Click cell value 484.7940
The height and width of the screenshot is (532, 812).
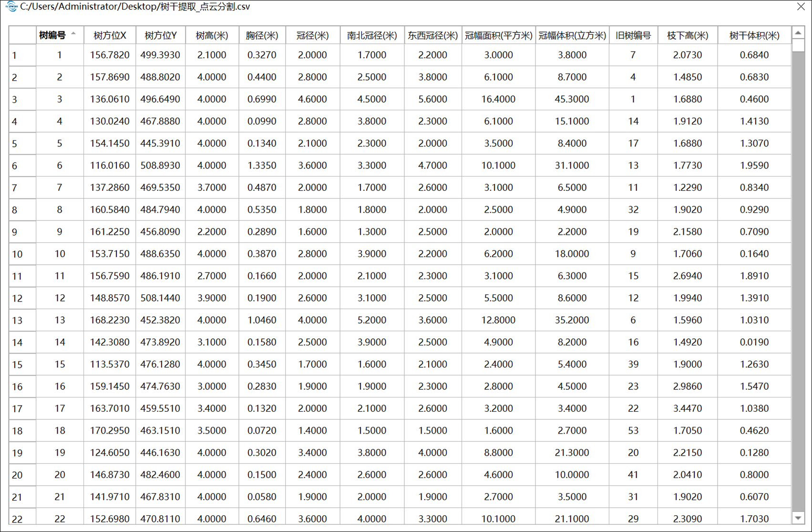[x=160, y=209]
